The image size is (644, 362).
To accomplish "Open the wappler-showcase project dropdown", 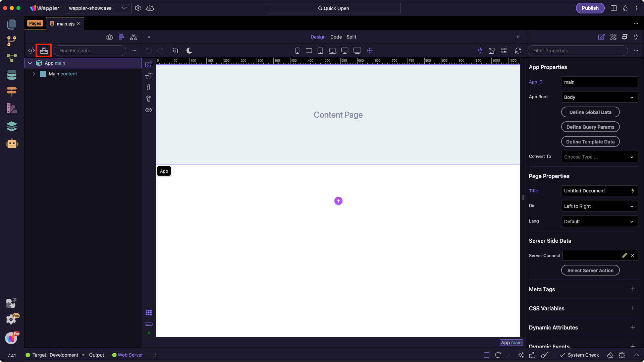I will (x=98, y=8).
